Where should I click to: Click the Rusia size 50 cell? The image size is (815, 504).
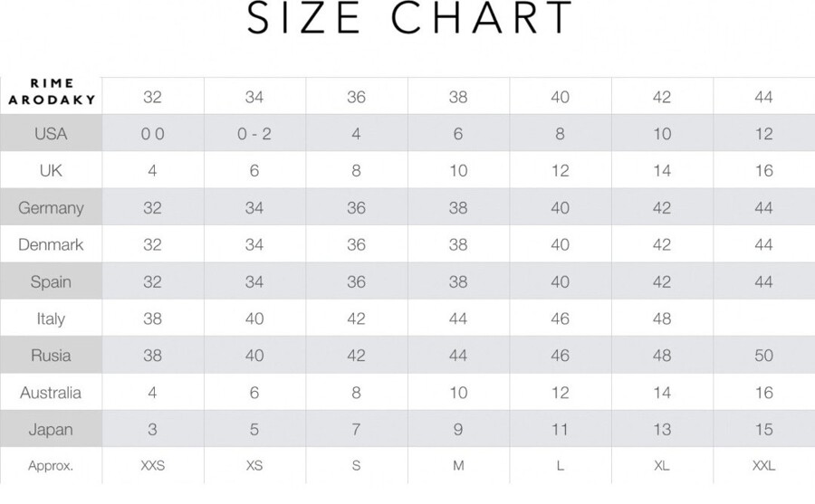pyautogui.click(x=764, y=356)
